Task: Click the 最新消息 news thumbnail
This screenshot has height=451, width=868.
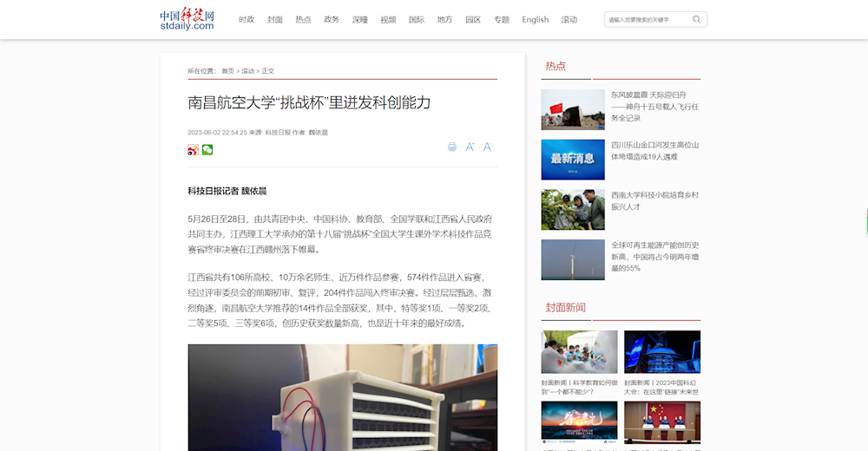Action: (x=573, y=160)
